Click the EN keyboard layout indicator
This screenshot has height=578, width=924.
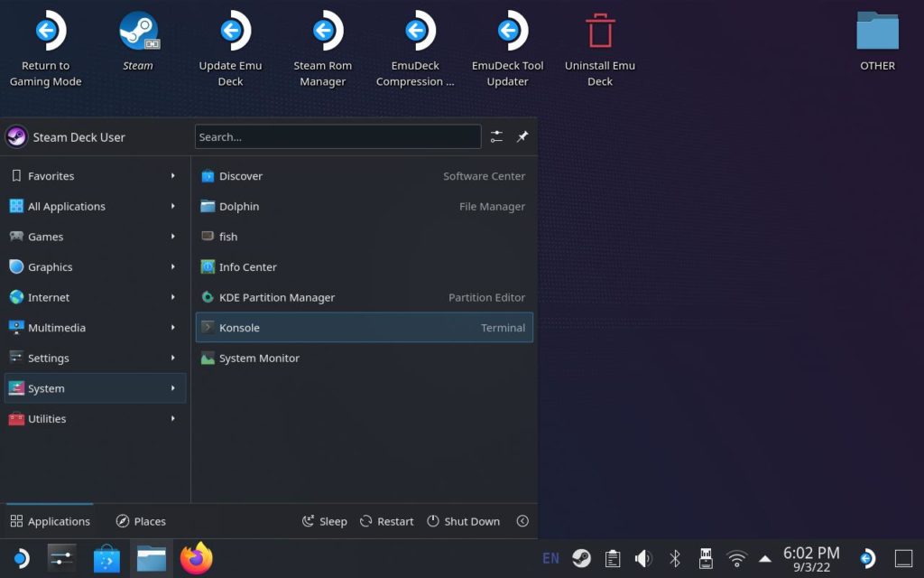click(551, 558)
